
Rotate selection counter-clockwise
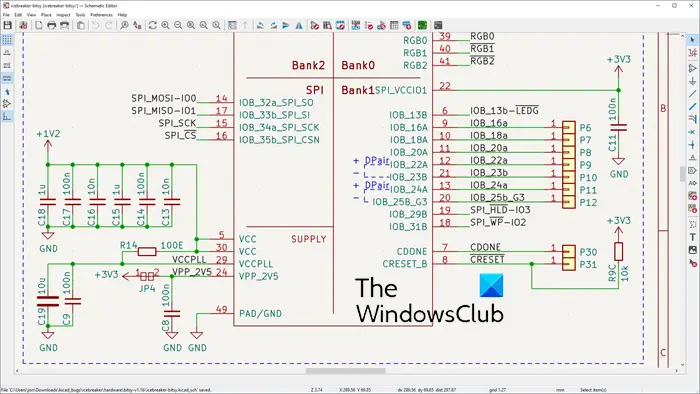260,25
